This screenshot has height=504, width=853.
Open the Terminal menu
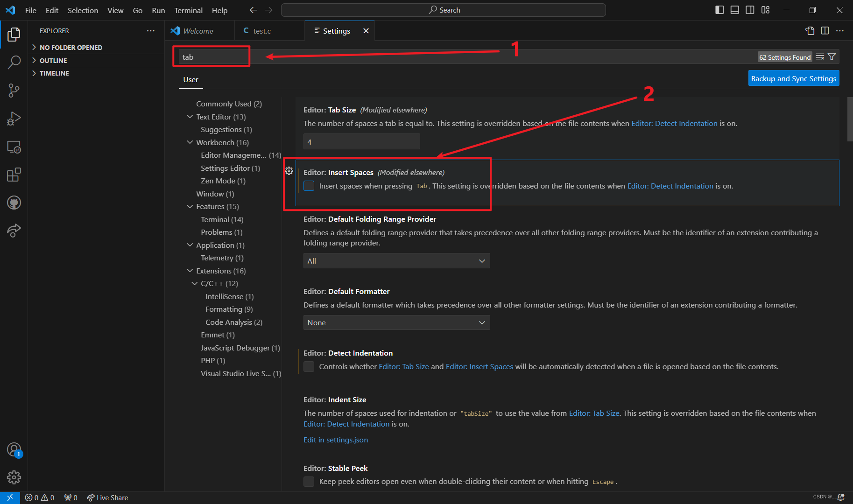(x=188, y=10)
